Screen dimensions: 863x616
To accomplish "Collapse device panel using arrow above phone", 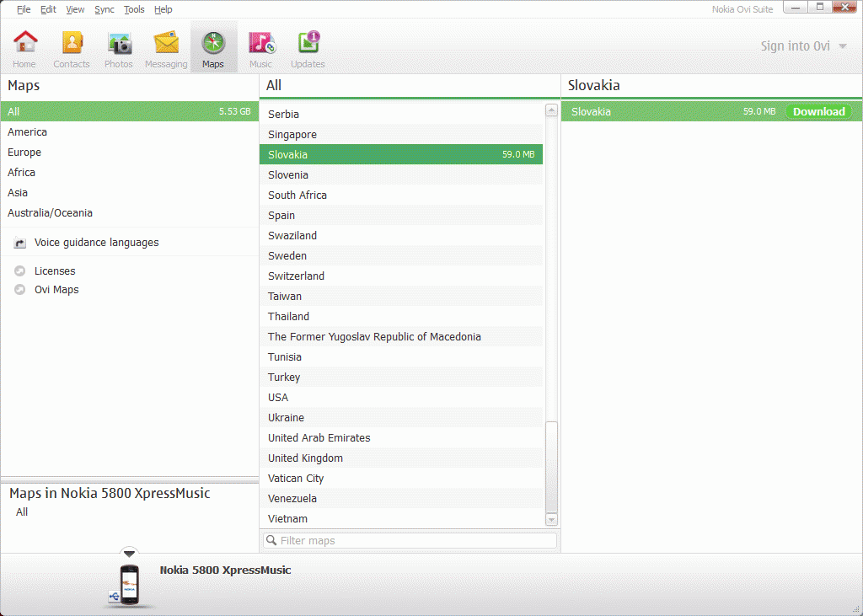I will point(129,552).
